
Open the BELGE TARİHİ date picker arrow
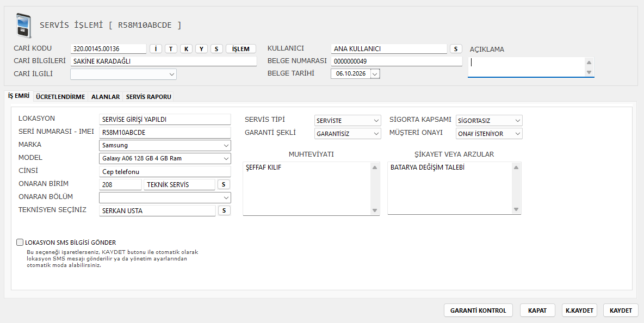(x=375, y=74)
